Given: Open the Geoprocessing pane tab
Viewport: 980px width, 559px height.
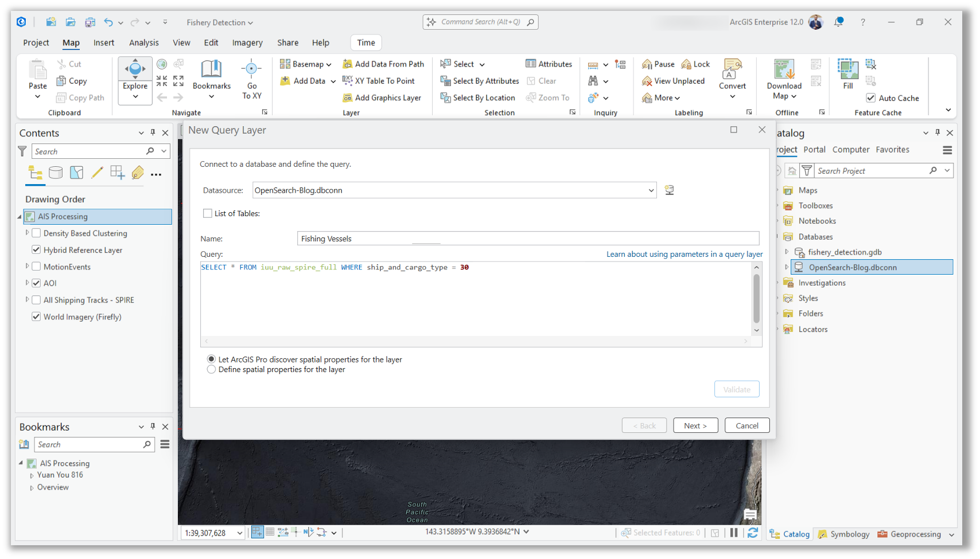Looking at the screenshot, I should [909, 534].
